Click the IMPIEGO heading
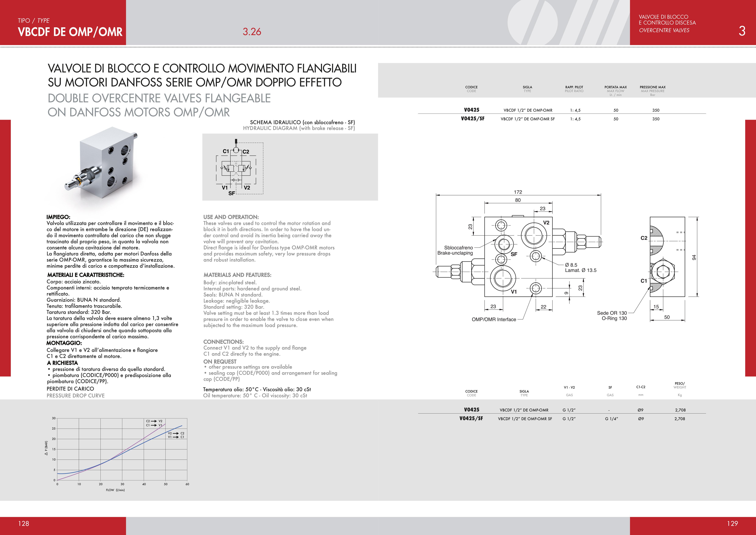 pyautogui.click(x=58, y=217)
